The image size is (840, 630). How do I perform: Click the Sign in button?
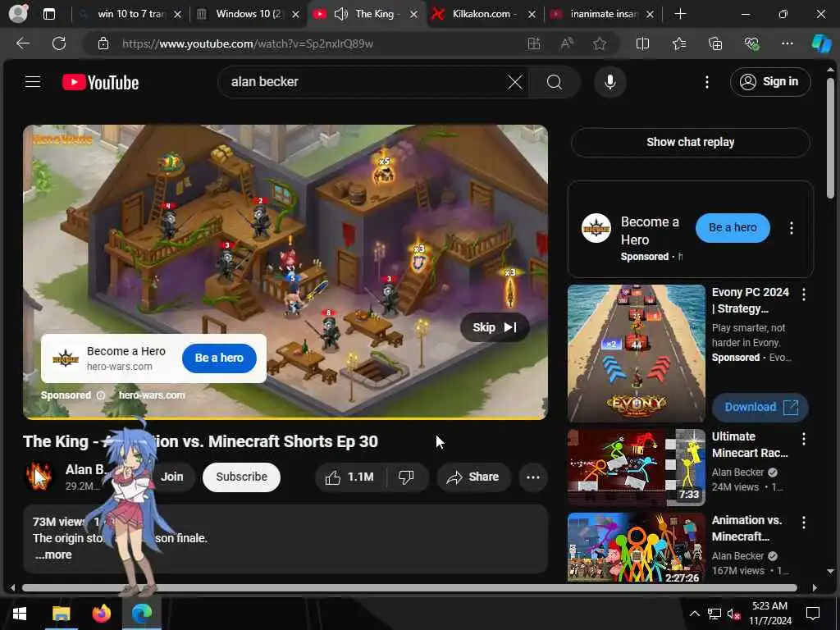click(769, 82)
